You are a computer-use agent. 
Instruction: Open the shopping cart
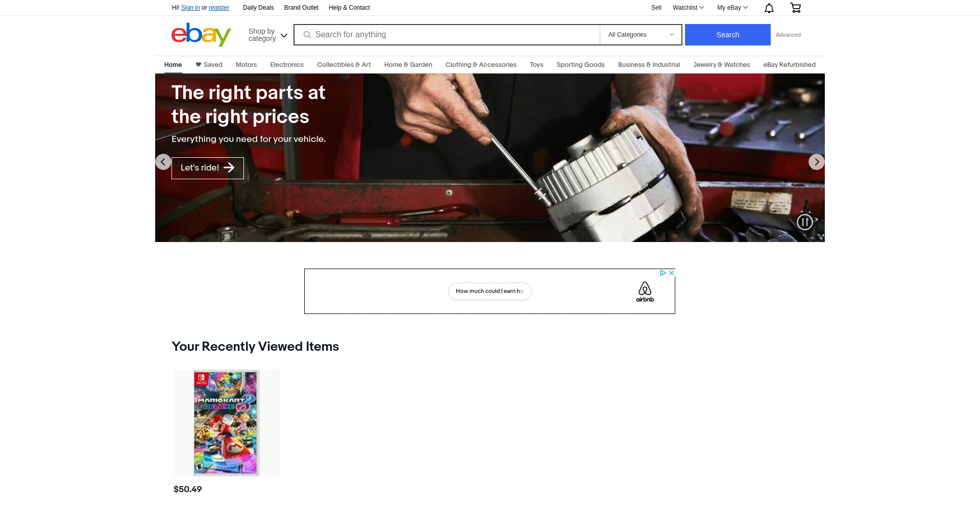(795, 8)
